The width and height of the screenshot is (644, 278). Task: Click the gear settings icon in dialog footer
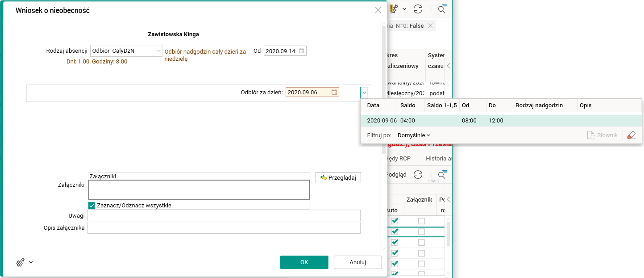(x=20, y=263)
